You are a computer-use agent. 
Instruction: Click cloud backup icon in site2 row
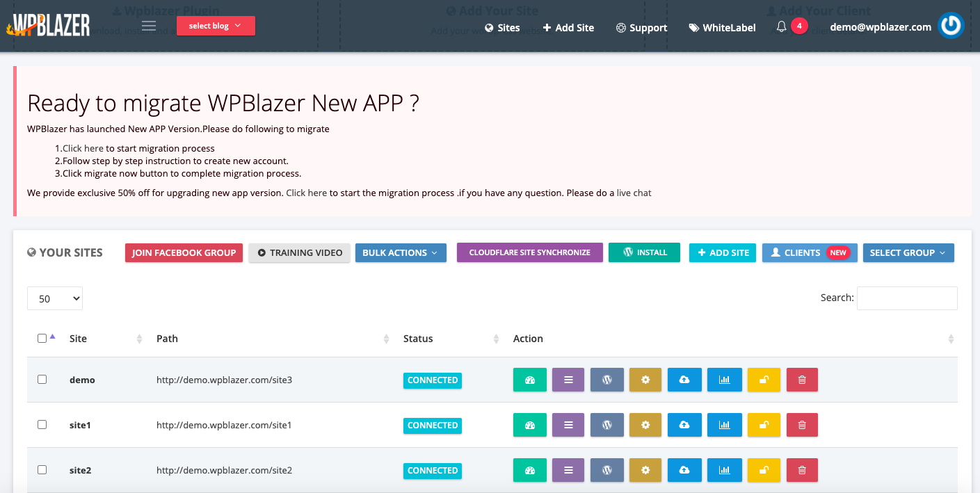tap(684, 470)
